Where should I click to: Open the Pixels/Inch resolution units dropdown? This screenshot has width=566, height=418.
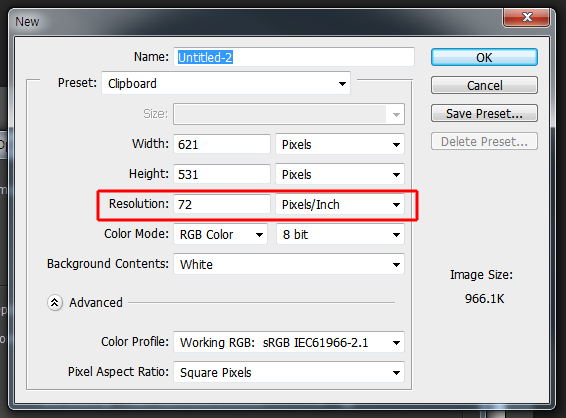click(340, 204)
